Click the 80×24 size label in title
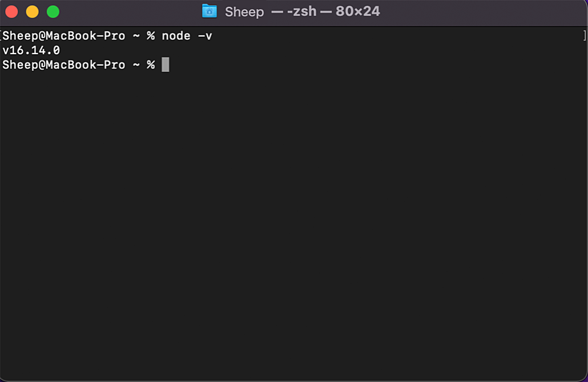 coord(358,11)
